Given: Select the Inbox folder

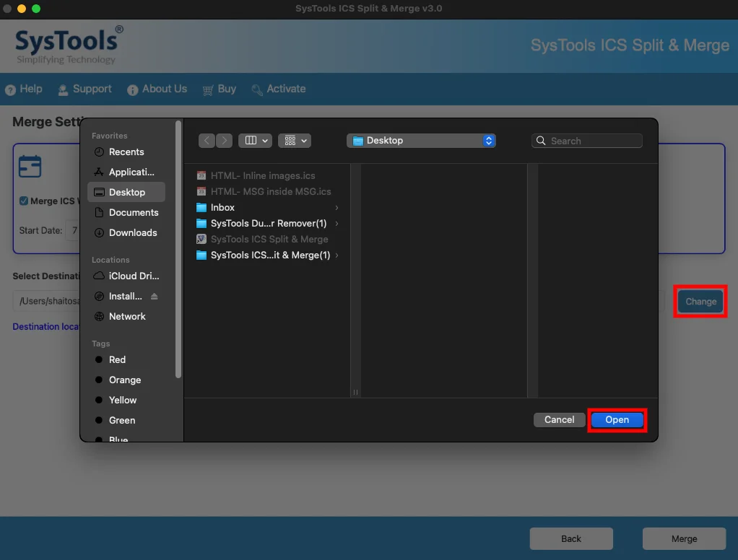Looking at the screenshot, I should 267,207.
